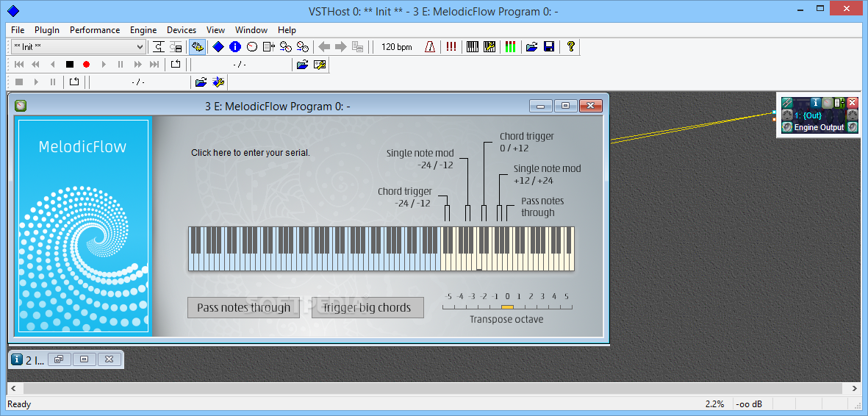This screenshot has height=416, width=868.
Task: Click the 'Ready' status bar text
Action: pyautogui.click(x=19, y=404)
